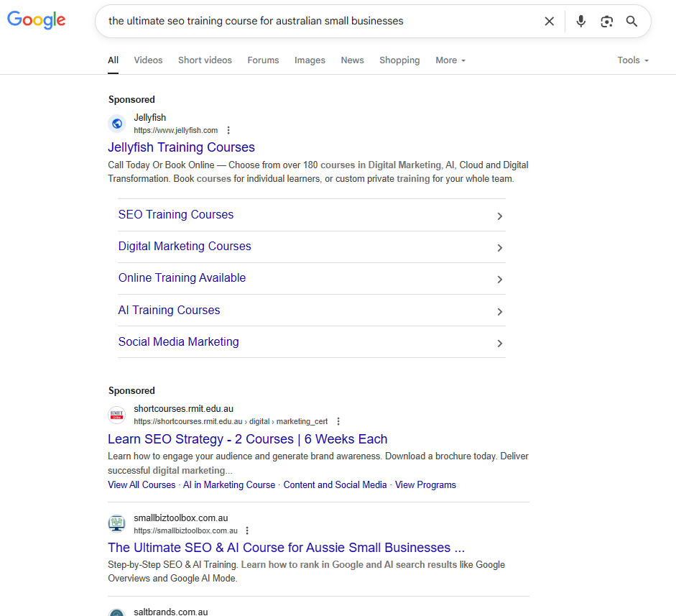The height and width of the screenshot is (616, 676).
Task: Click the magnifying glass search button
Action: (x=632, y=22)
